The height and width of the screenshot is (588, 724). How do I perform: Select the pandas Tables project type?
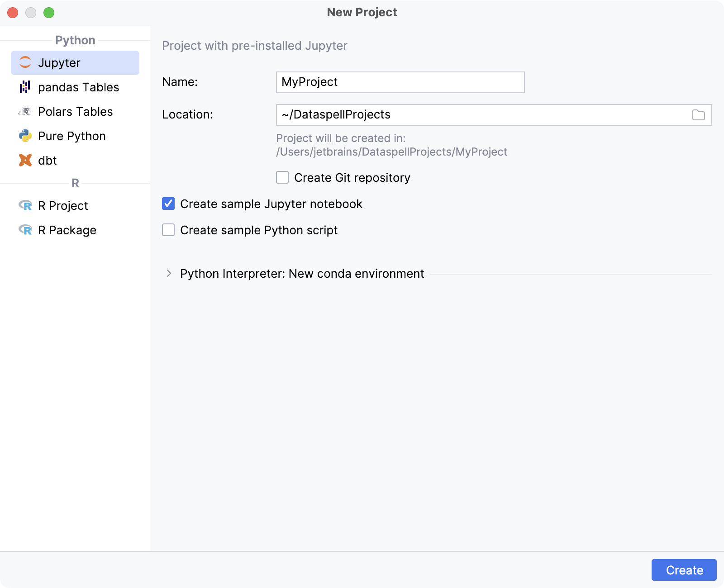(x=78, y=87)
